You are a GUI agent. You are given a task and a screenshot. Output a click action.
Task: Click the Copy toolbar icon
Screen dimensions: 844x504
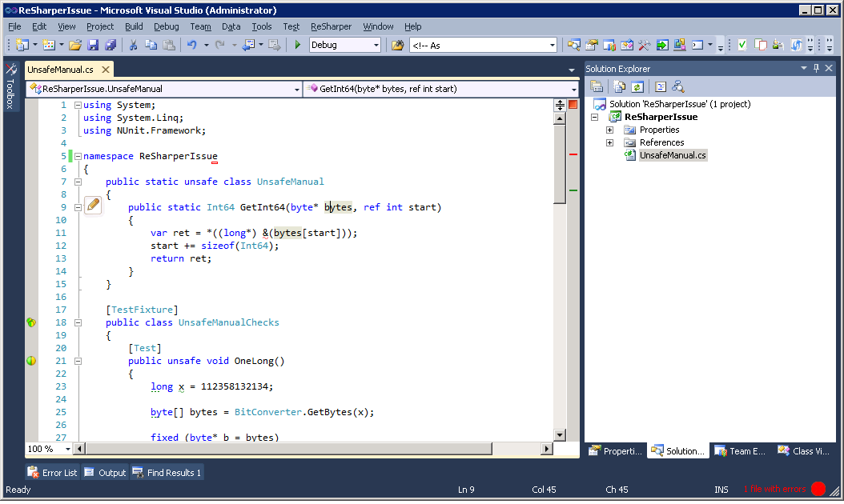click(151, 45)
